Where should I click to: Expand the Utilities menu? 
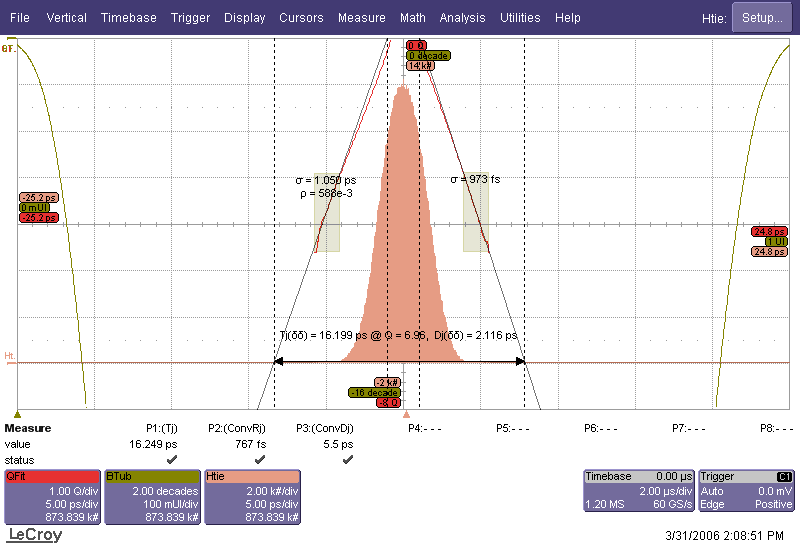point(520,18)
